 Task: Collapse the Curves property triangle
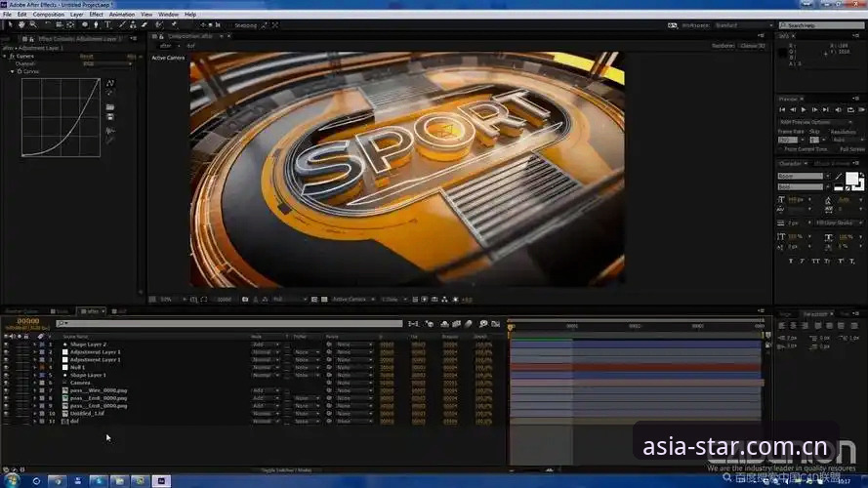pyautogui.click(x=12, y=71)
